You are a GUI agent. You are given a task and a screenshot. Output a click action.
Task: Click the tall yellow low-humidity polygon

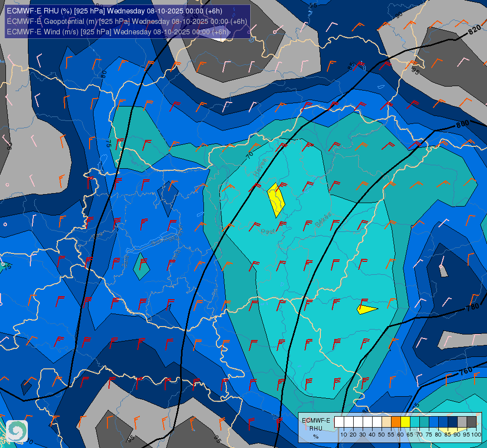(276, 200)
